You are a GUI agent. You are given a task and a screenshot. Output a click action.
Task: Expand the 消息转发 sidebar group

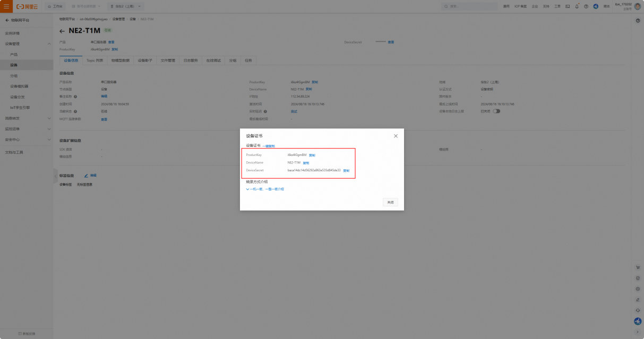tap(49, 118)
